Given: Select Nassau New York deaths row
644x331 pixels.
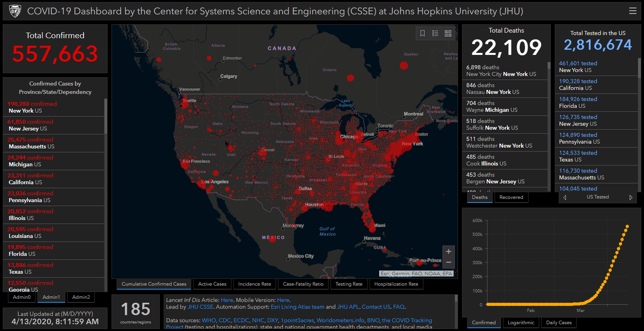Looking at the screenshot, I should coord(505,89).
